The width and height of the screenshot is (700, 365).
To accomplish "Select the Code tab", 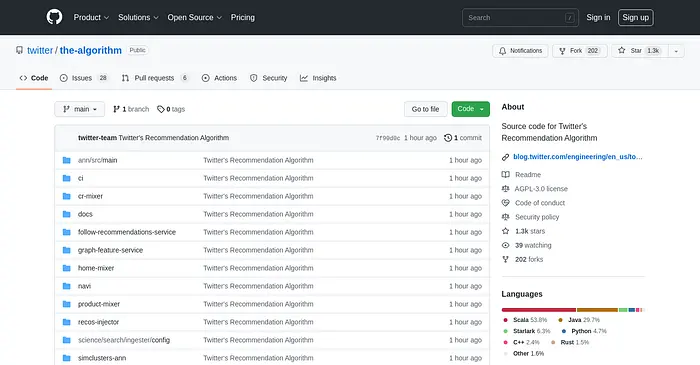I will pos(34,78).
